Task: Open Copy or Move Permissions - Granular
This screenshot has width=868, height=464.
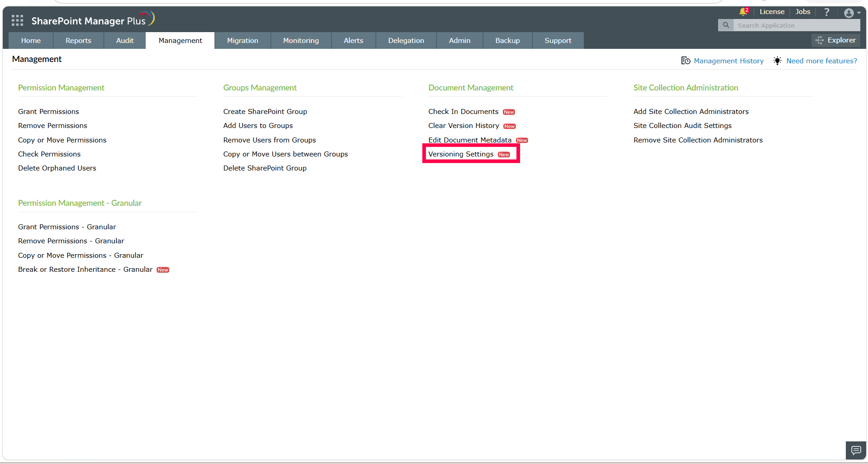Action: tap(81, 256)
